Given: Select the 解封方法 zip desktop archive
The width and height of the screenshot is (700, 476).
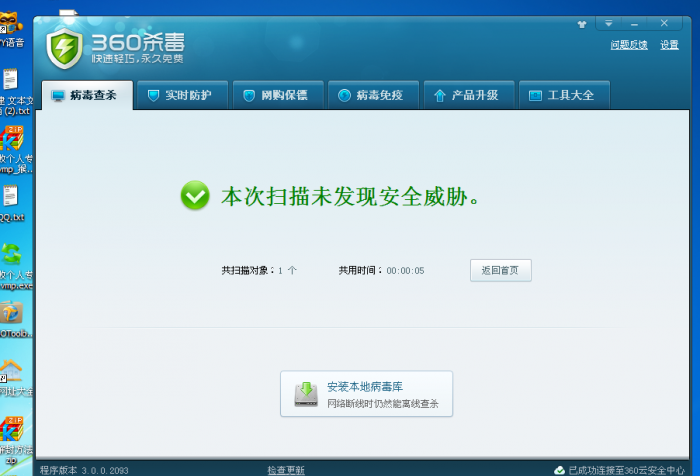Looking at the screenshot, I should (16, 440).
